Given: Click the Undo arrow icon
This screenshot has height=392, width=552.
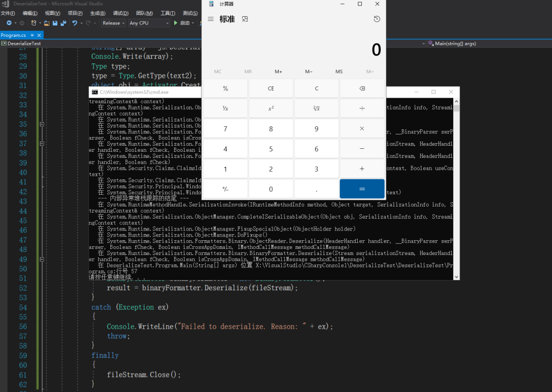Looking at the screenshot, I should tap(75, 23).
